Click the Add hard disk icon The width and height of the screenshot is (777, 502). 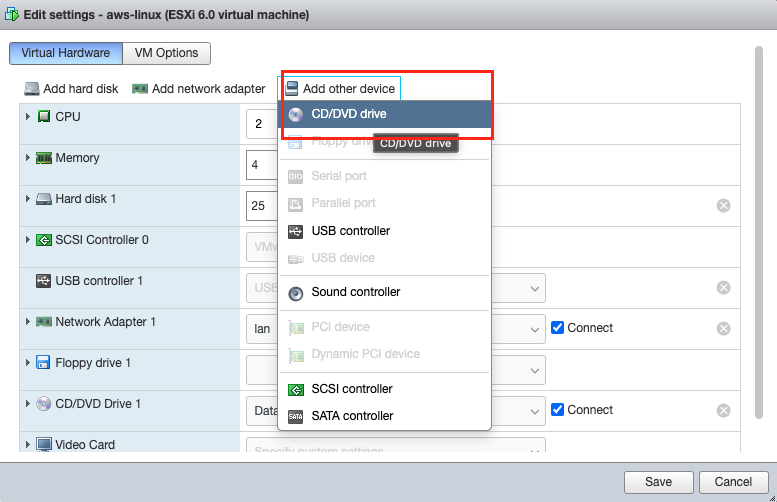(x=32, y=89)
